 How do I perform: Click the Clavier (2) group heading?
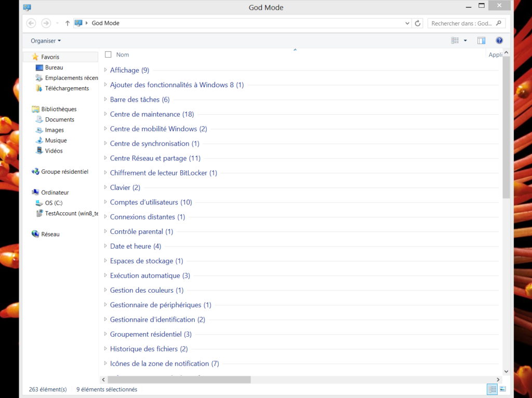(x=125, y=187)
